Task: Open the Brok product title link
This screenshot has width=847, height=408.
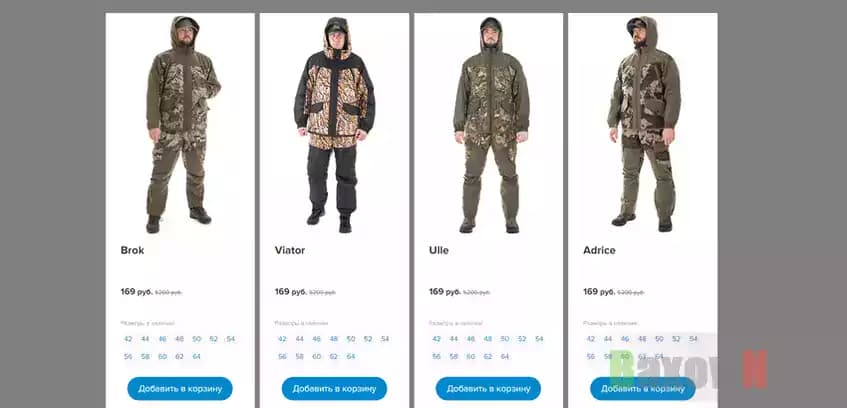Action: 132,250
